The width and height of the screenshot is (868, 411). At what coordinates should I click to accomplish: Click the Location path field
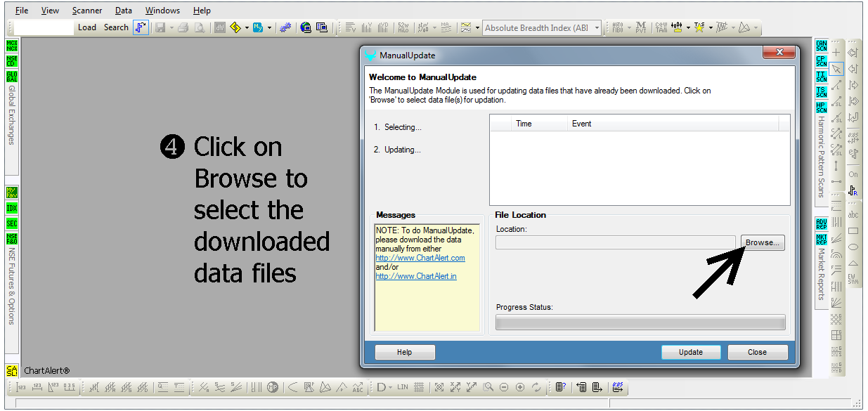[x=616, y=242]
